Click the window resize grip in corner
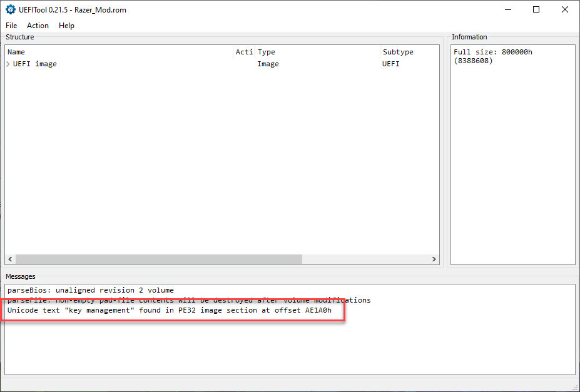The width and height of the screenshot is (580, 392). 576,388
